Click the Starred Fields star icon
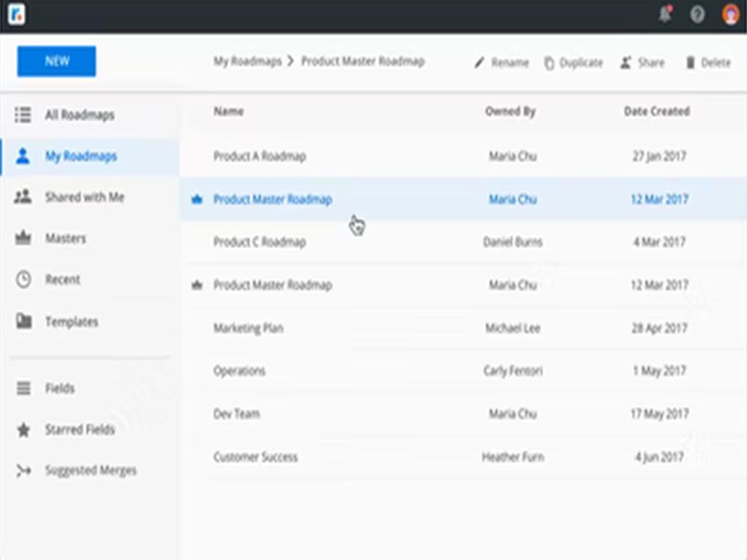 pyautogui.click(x=23, y=429)
